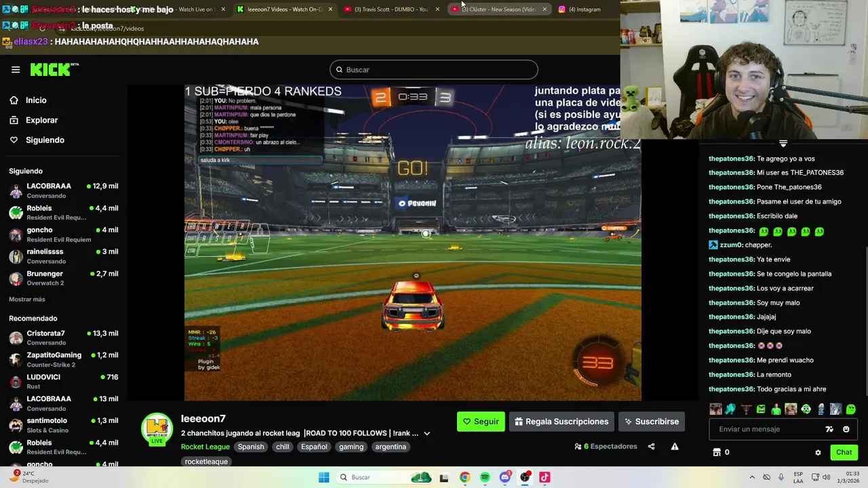Viewport: 868px width, 488px height.
Task: Click the green Chat send button
Action: point(844,452)
